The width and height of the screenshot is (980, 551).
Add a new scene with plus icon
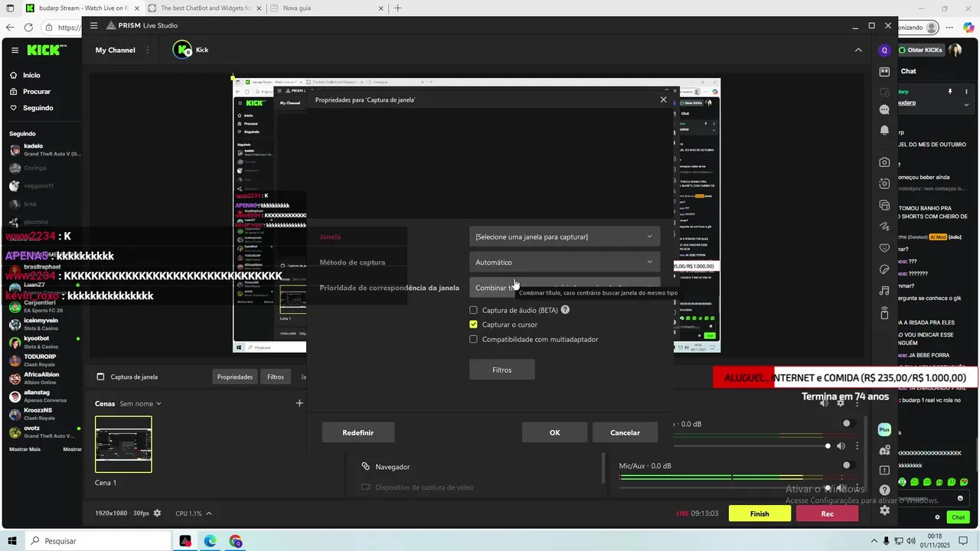(x=299, y=403)
